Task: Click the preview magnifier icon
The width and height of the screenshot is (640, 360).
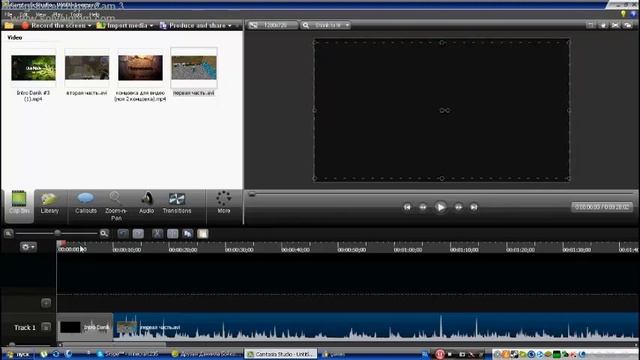Action: (x=305, y=25)
